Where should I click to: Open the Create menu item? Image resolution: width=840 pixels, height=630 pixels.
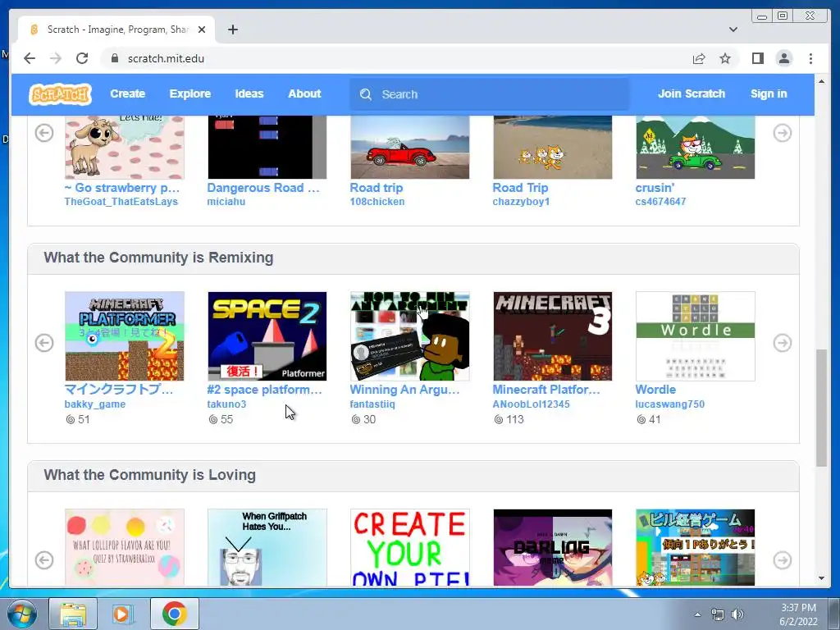click(127, 94)
